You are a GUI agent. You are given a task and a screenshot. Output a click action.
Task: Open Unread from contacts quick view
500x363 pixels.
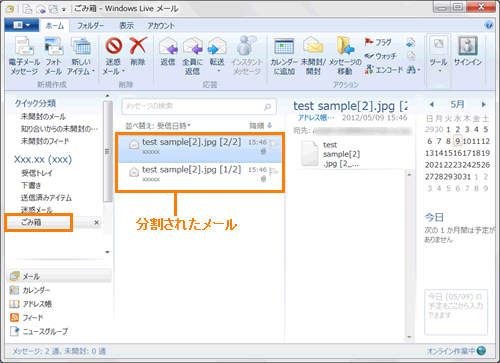59,129
